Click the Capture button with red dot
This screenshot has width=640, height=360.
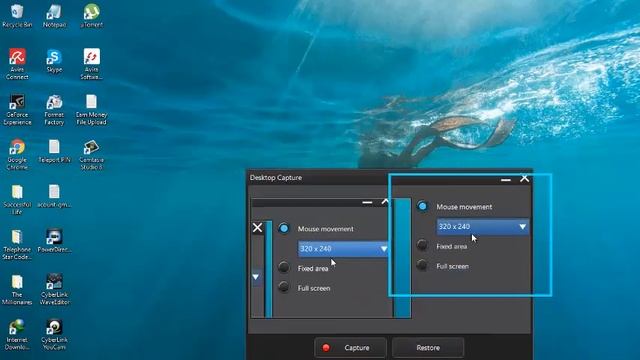click(350, 348)
